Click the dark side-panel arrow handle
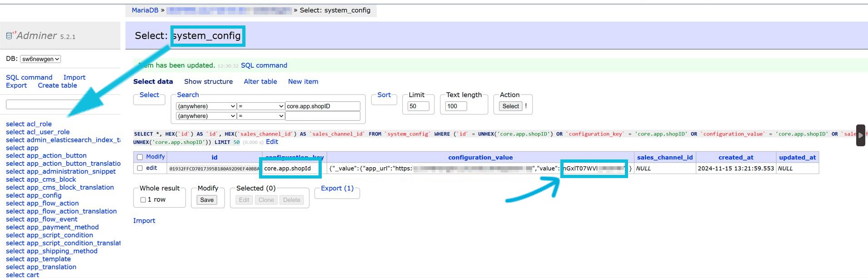This screenshot has height=278, width=868. point(860,135)
